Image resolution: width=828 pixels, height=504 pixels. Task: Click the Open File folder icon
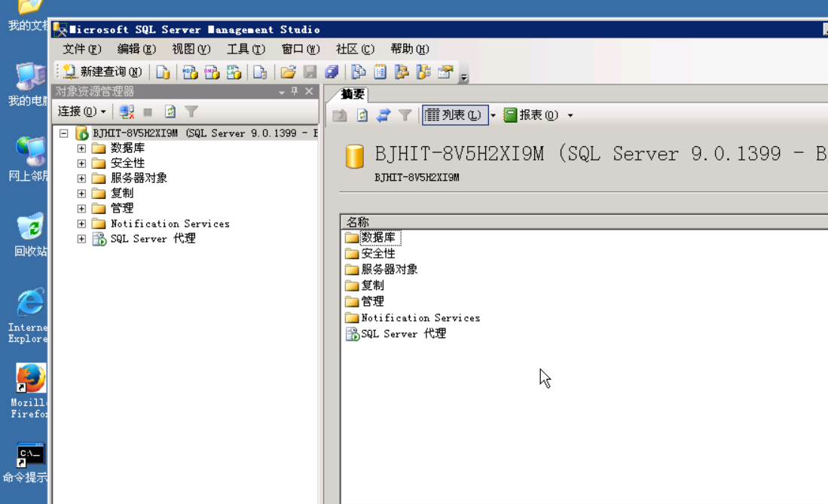[288, 72]
